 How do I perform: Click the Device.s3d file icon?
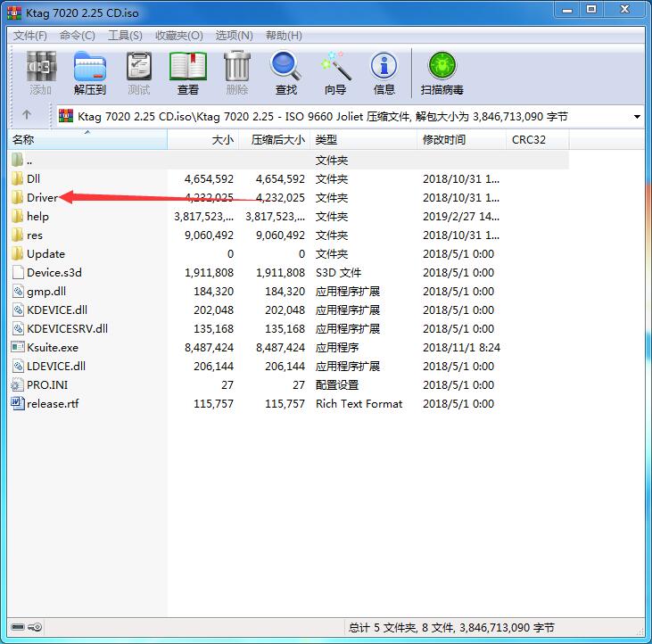[18, 272]
